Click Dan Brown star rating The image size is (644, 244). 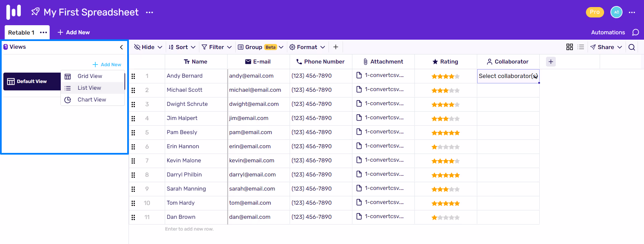(x=445, y=217)
